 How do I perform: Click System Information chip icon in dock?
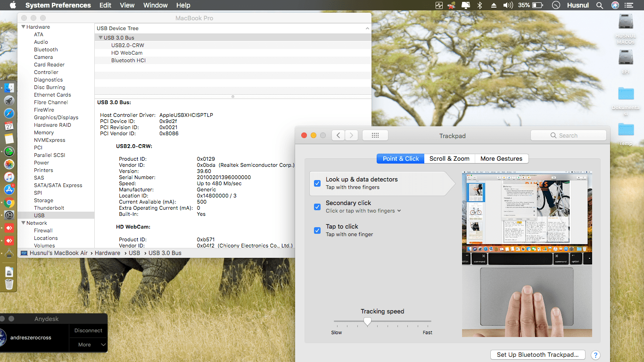click(9, 254)
